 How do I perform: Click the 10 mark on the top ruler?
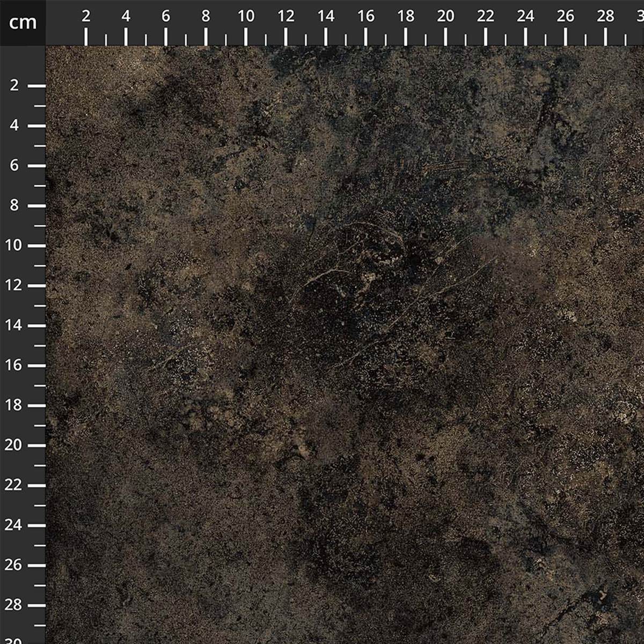coord(246,17)
